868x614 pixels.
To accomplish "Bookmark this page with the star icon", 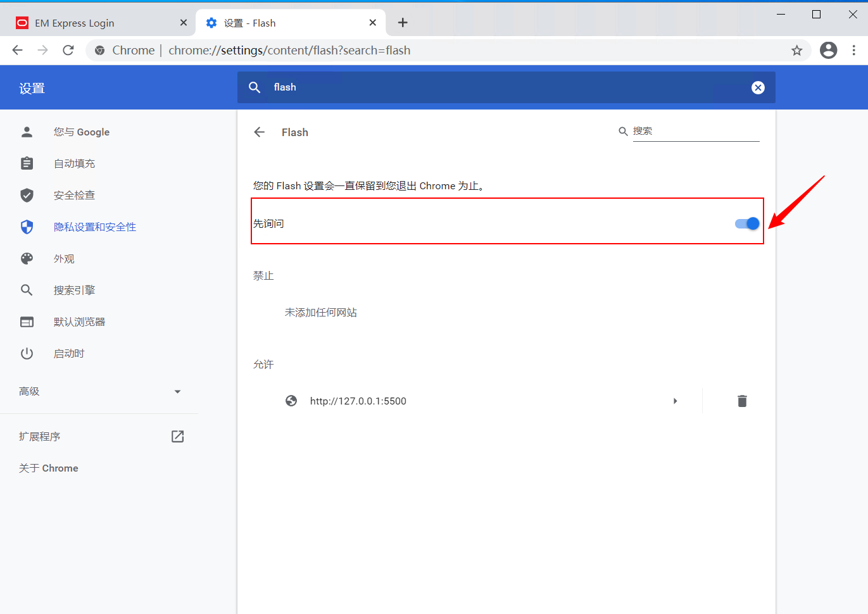I will click(x=796, y=51).
